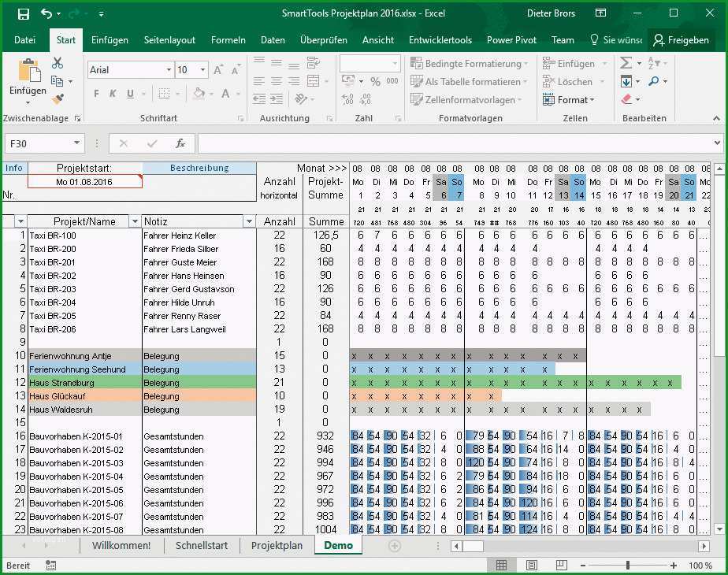Open Quick Access Toolbar customization arrow
The height and width of the screenshot is (575, 728).
[101, 14]
